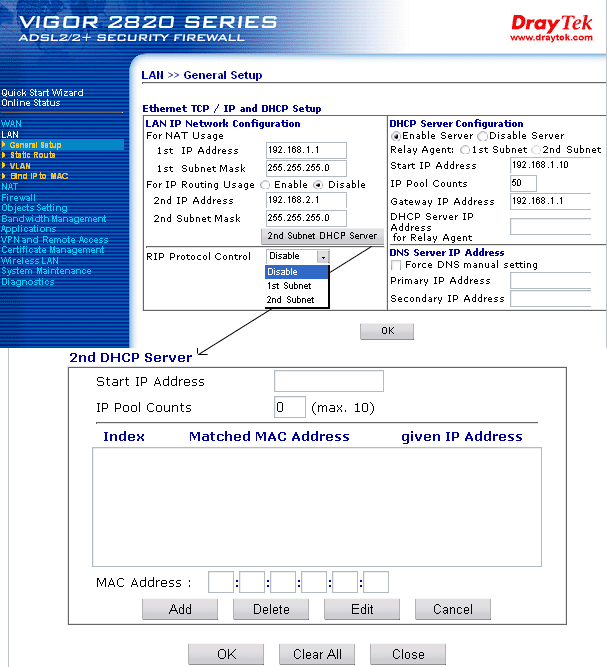Click Gateway IP Address field
The image size is (607, 667).
click(550, 201)
